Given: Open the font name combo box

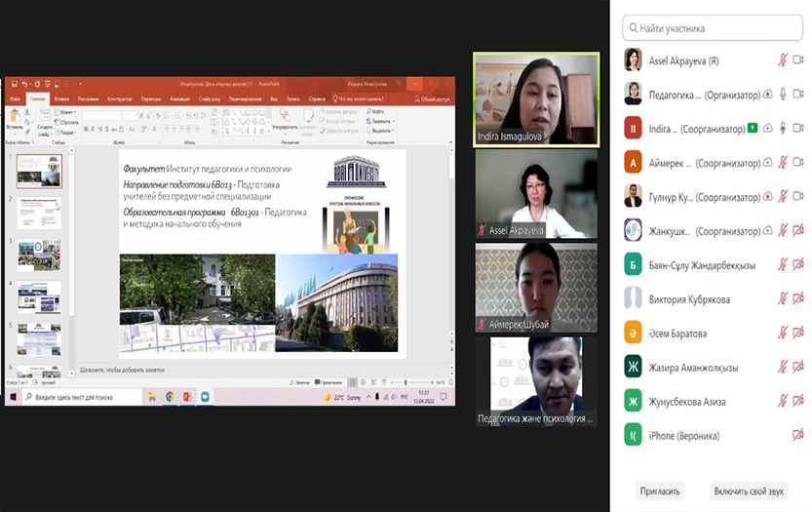Looking at the screenshot, I should pyautogui.click(x=105, y=115).
